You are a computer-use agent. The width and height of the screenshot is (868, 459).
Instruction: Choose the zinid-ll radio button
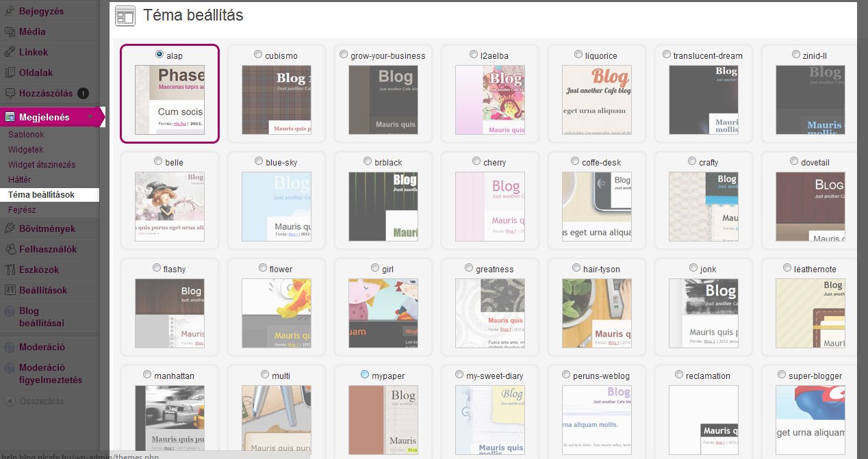coord(796,55)
